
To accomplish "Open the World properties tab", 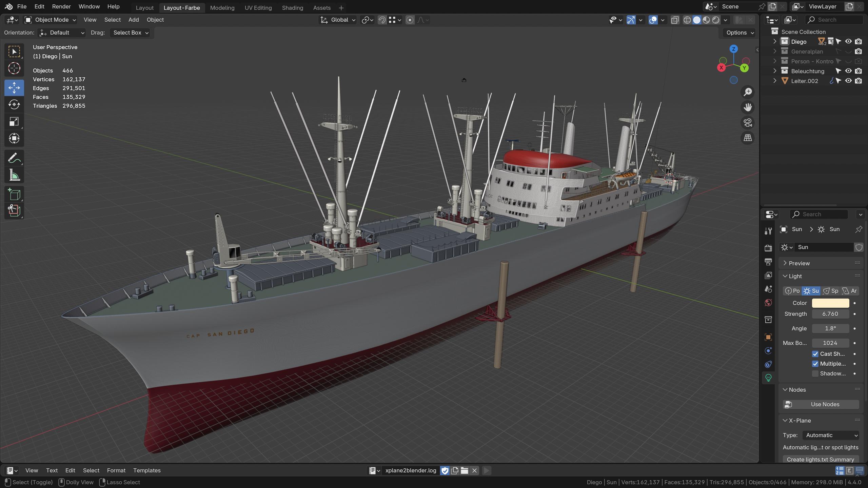I will (768, 303).
